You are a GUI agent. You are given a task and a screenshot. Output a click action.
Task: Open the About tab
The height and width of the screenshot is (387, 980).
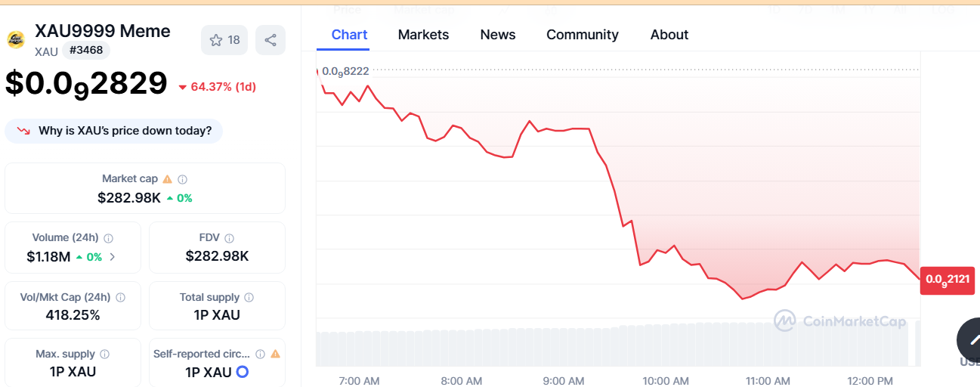pos(669,35)
